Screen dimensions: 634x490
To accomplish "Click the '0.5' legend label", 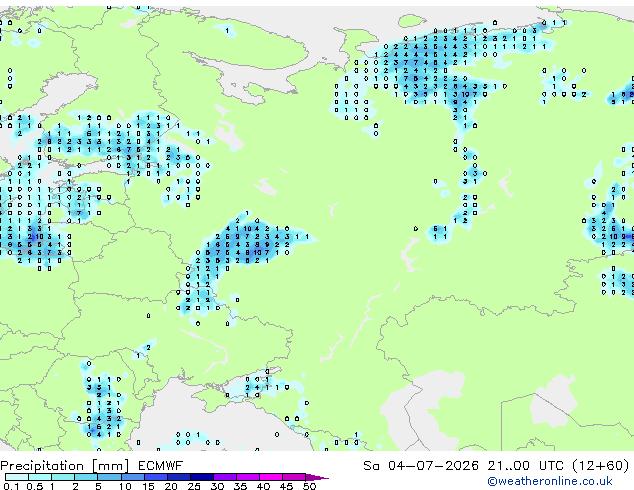I will [x=35, y=486].
